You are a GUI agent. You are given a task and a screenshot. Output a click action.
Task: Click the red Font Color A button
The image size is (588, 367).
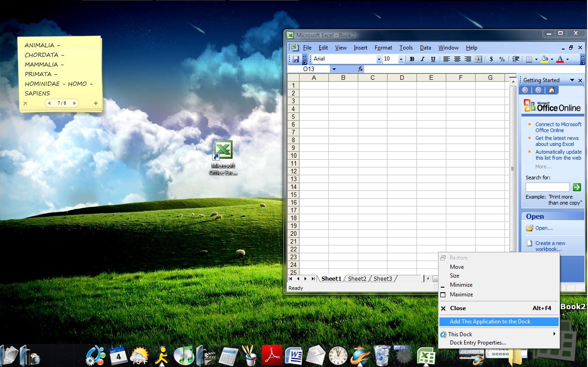tap(560, 59)
